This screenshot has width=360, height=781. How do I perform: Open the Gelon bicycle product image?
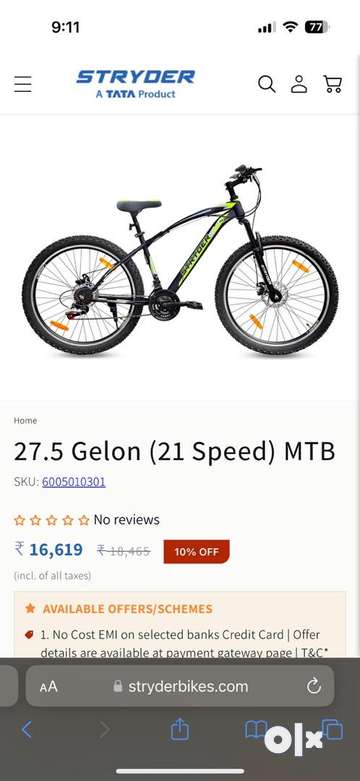click(180, 259)
